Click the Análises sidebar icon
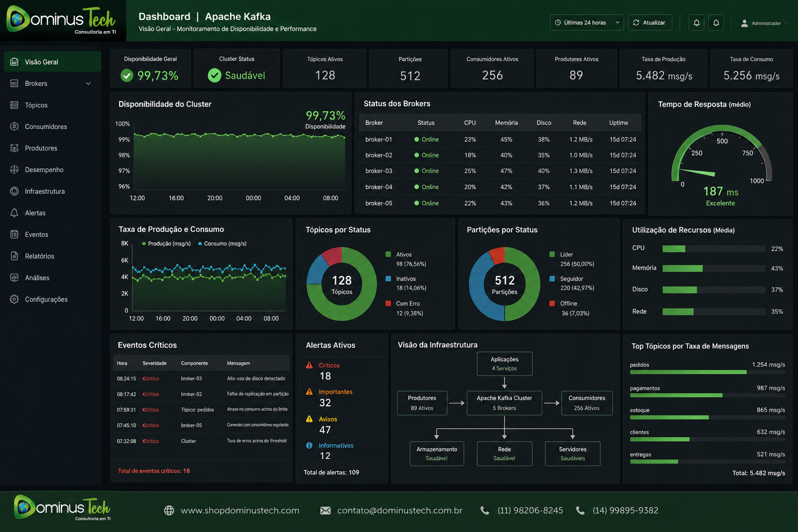798x532 pixels. pyautogui.click(x=15, y=277)
